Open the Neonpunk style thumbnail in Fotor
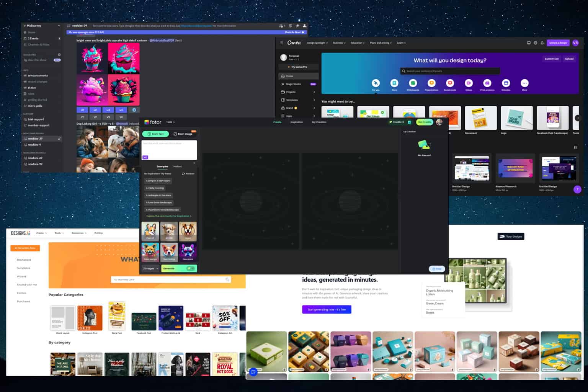This screenshot has width=588, height=392. (188, 252)
